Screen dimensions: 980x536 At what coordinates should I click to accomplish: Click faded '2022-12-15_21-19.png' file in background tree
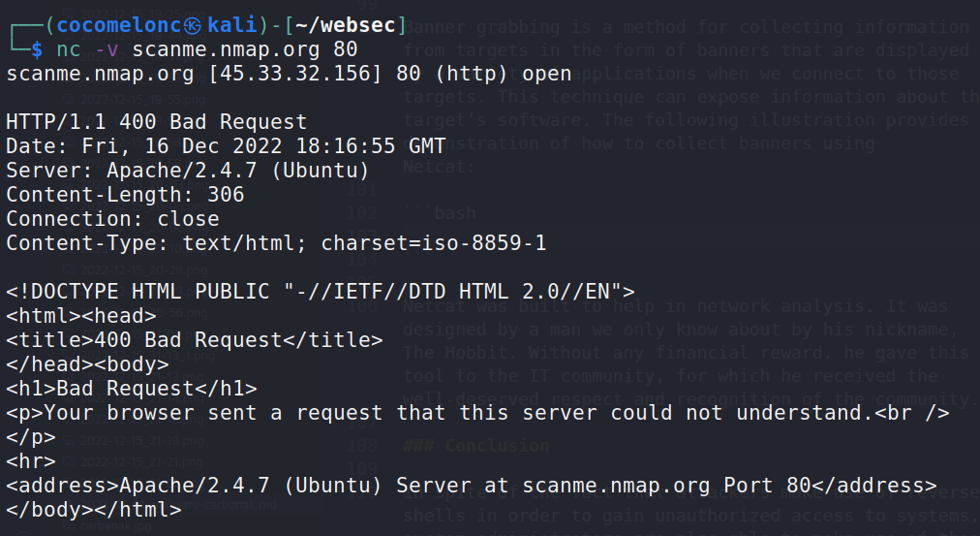[141, 441]
